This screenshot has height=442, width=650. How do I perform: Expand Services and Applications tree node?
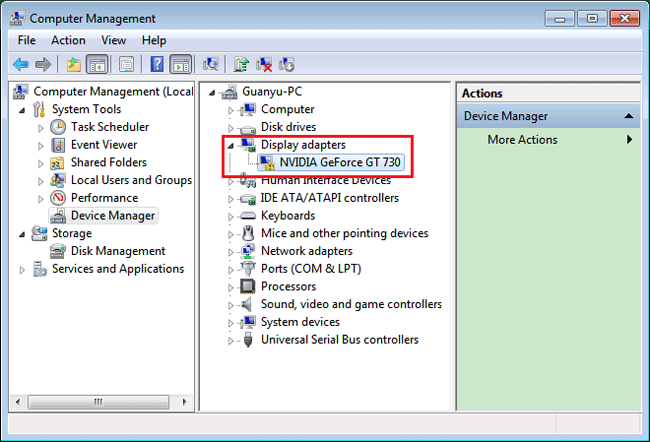click(x=22, y=270)
